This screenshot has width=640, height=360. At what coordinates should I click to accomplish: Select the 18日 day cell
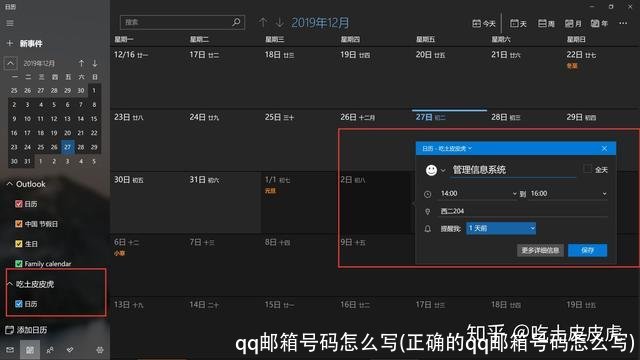click(298, 78)
